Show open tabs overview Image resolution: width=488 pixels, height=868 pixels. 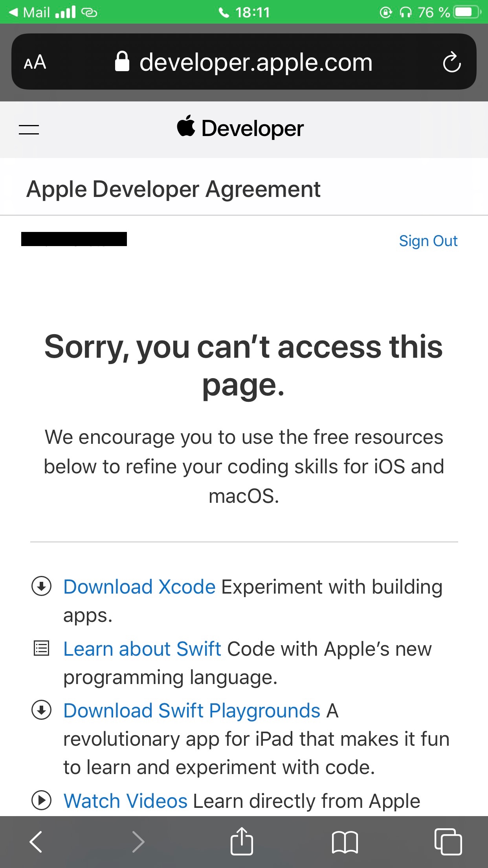click(x=448, y=841)
